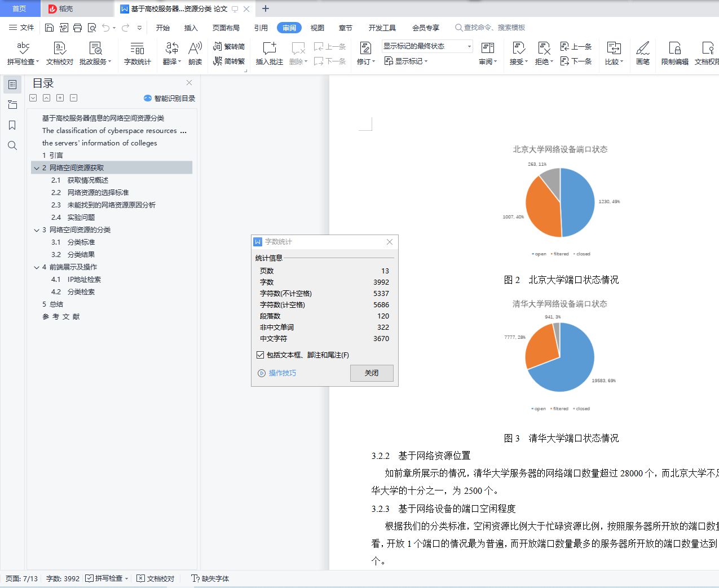The width and height of the screenshot is (719, 588).
Task: Close the 目录 navigation panel
Action: [x=189, y=83]
